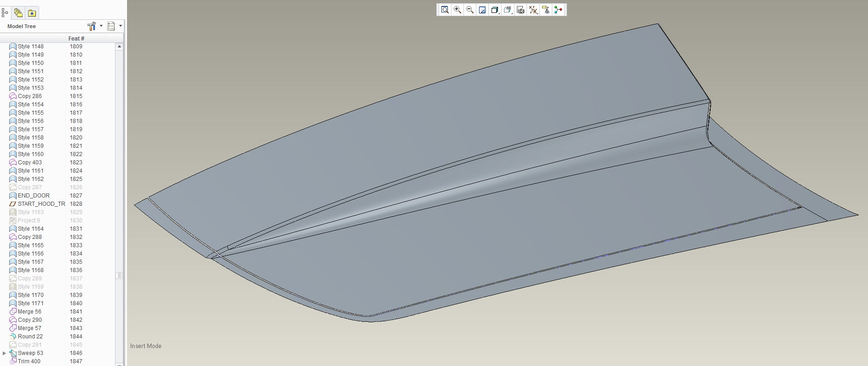Click the Zoom Out magnifier icon
This screenshot has height=366, width=868.
tap(470, 10)
